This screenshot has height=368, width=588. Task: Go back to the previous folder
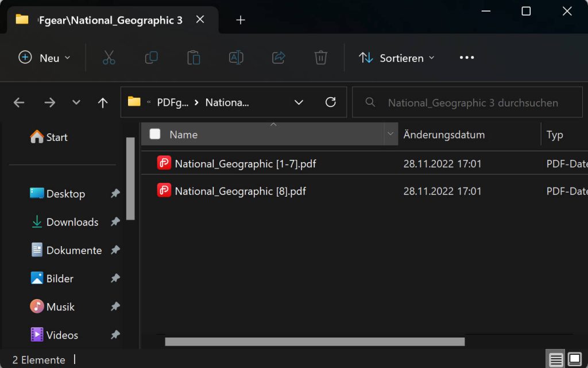tap(18, 102)
